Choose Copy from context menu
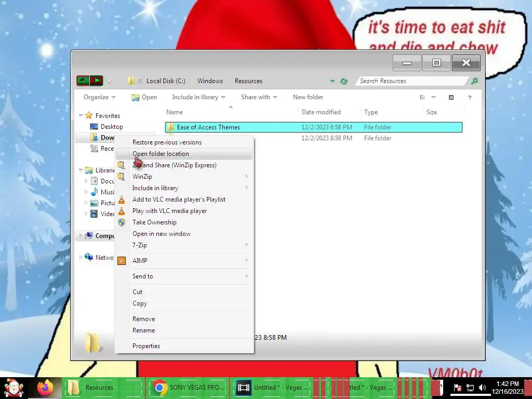Viewport: 532px width, 399px height. [x=184, y=303]
